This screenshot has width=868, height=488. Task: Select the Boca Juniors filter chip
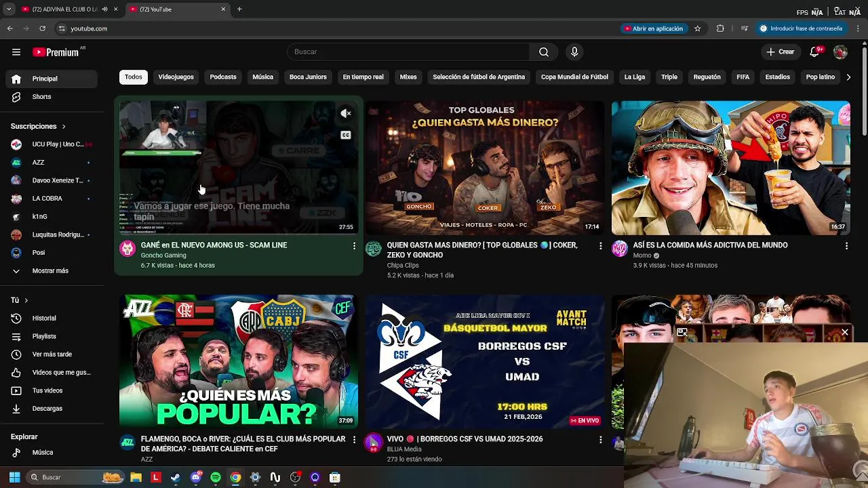[308, 77]
